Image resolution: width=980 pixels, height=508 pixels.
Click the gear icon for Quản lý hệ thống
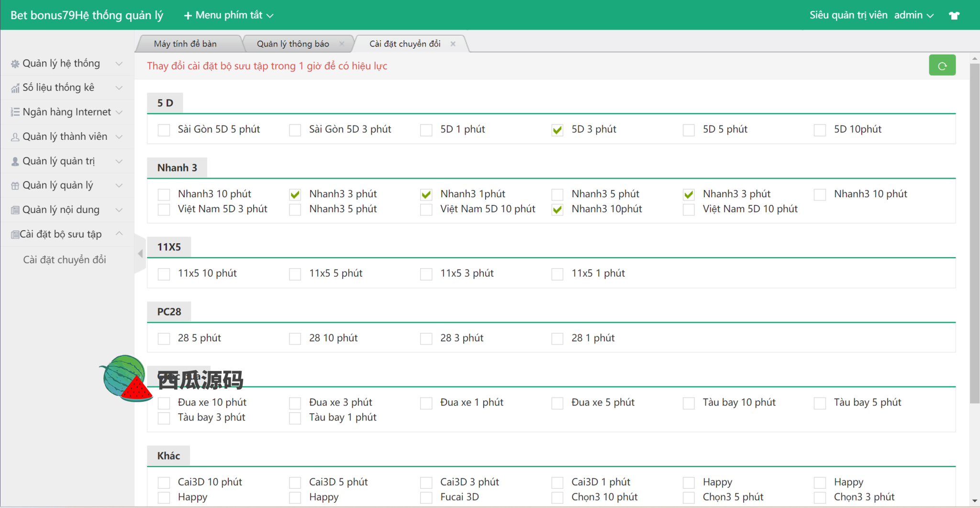pyautogui.click(x=15, y=64)
